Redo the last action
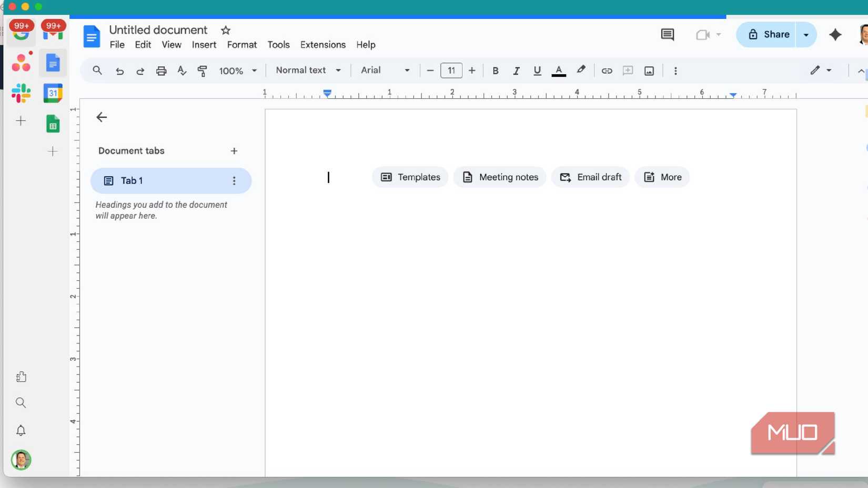Viewport: 868px width, 488px height. click(140, 70)
